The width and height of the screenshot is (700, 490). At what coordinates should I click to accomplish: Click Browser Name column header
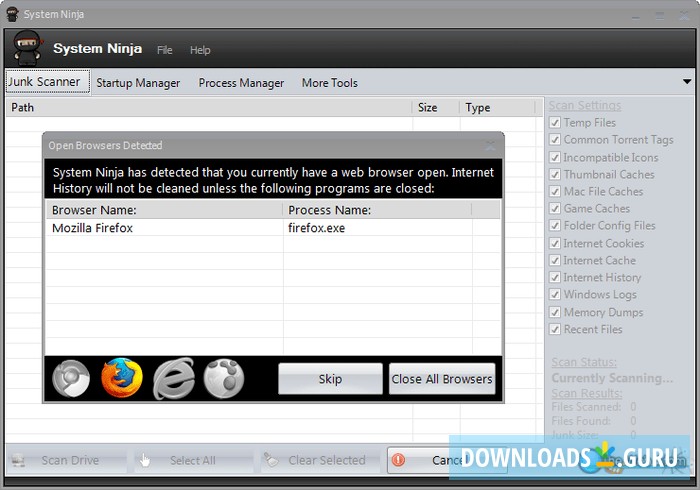tap(164, 210)
